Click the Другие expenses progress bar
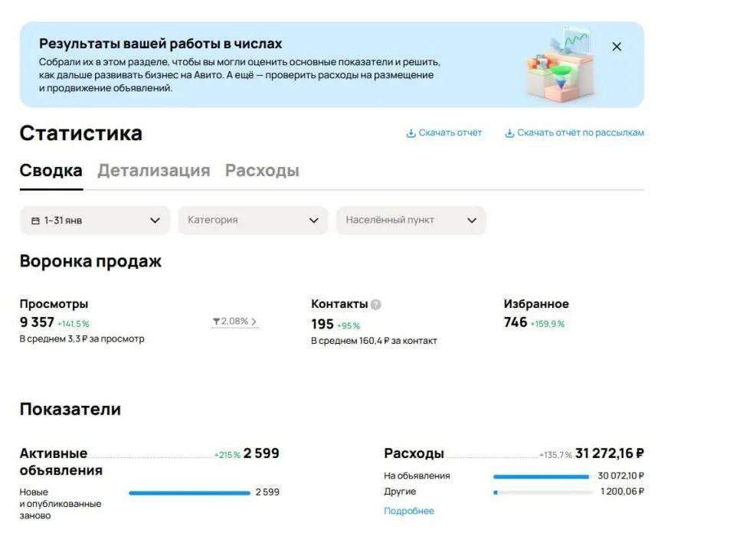Viewport: 756px width, 533px height. 543,492
